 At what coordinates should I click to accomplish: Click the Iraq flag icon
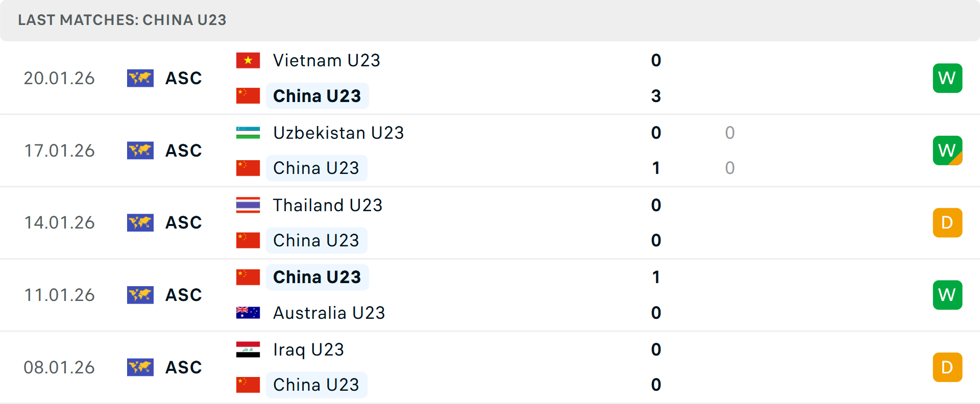(x=248, y=349)
